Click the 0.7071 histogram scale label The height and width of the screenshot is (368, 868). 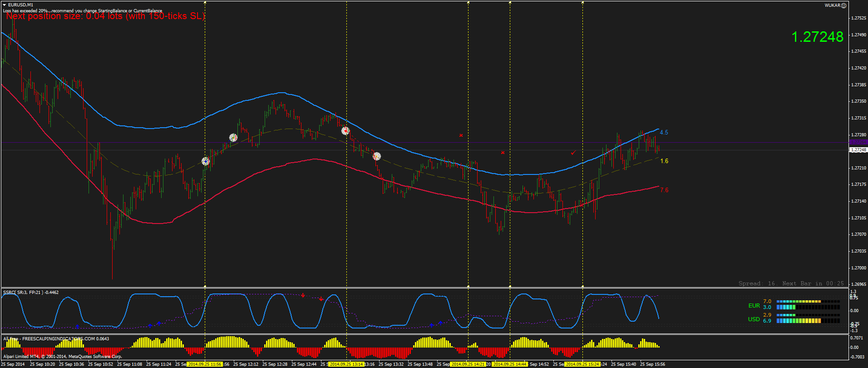click(x=856, y=338)
